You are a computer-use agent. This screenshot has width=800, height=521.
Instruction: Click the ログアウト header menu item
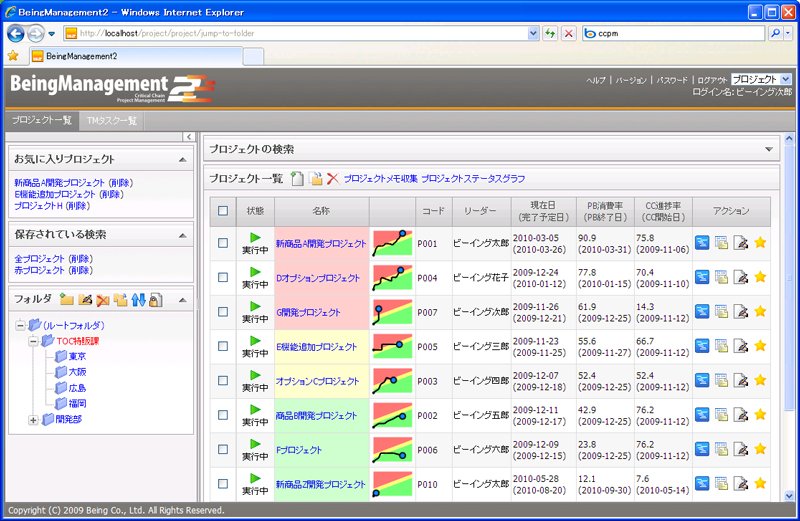pos(712,80)
